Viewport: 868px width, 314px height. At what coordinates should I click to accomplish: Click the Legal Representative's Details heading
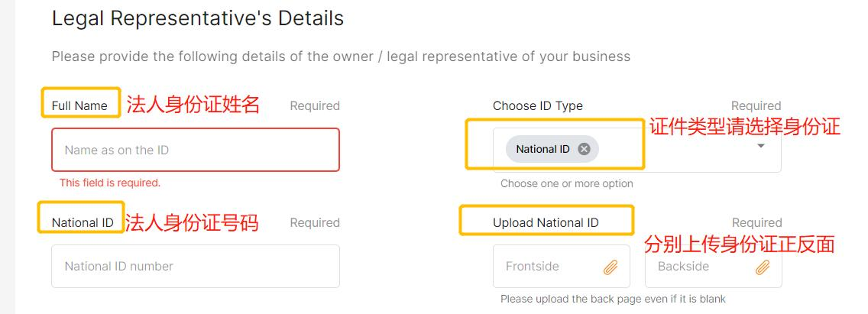198,18
